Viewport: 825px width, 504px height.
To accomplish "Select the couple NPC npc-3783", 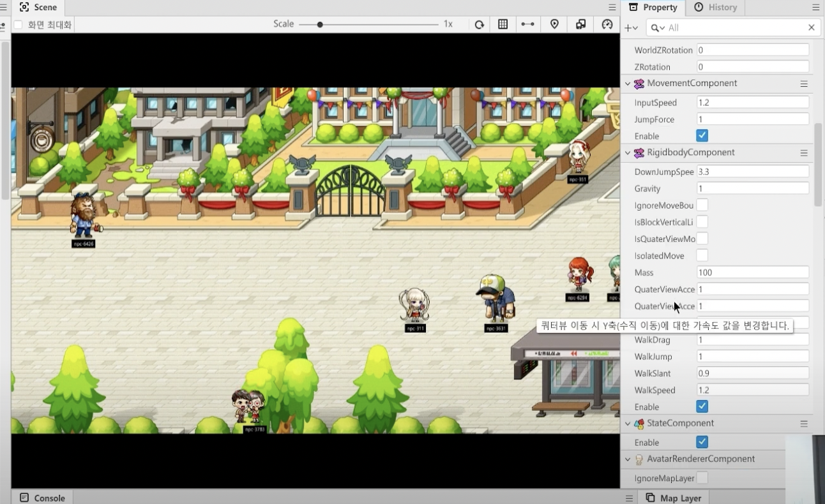I will 248,406.
